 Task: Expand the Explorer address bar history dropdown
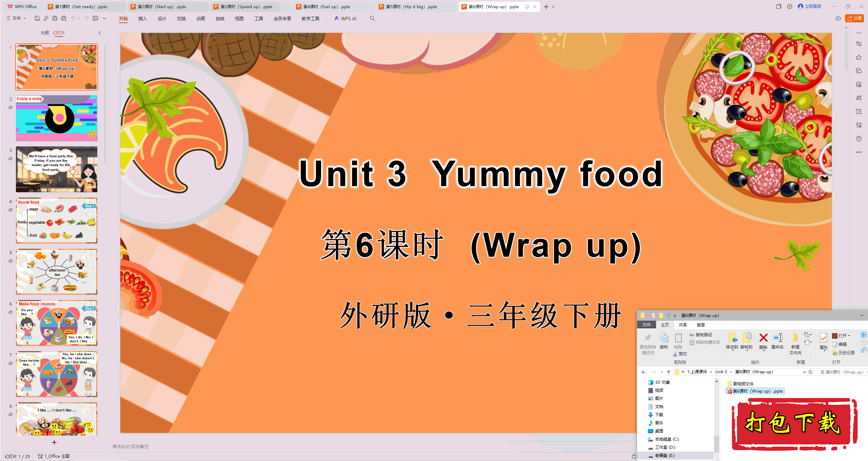(804, 372)
